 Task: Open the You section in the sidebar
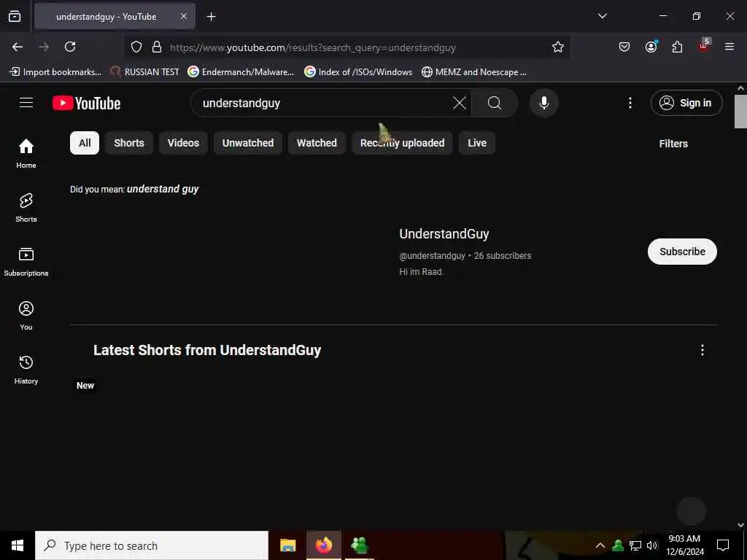pyautogui.click(x=26, y=315)
